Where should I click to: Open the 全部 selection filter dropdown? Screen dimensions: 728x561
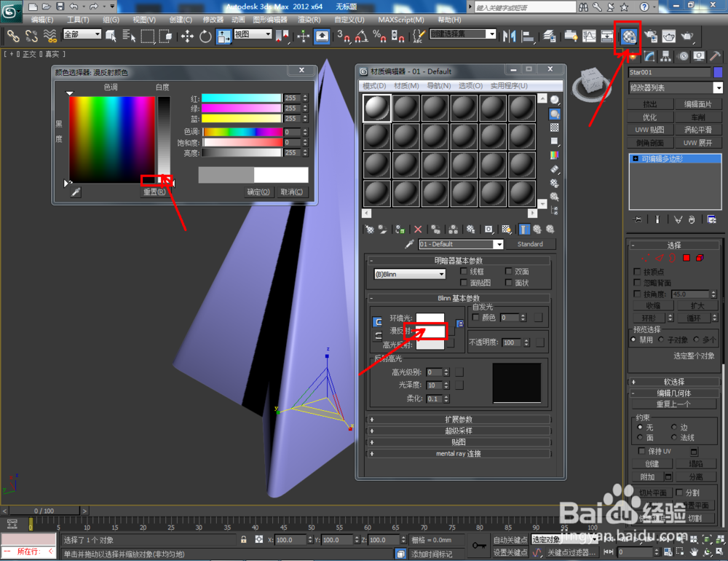(82, 34)
